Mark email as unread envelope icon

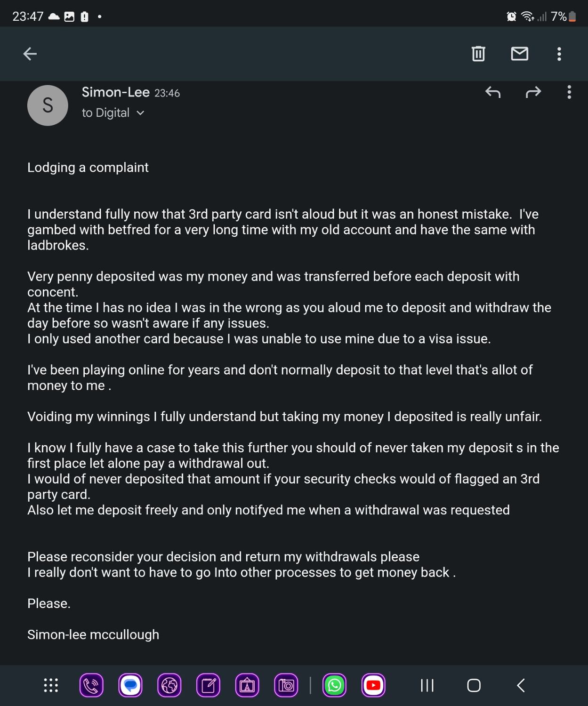coord(519,54)
